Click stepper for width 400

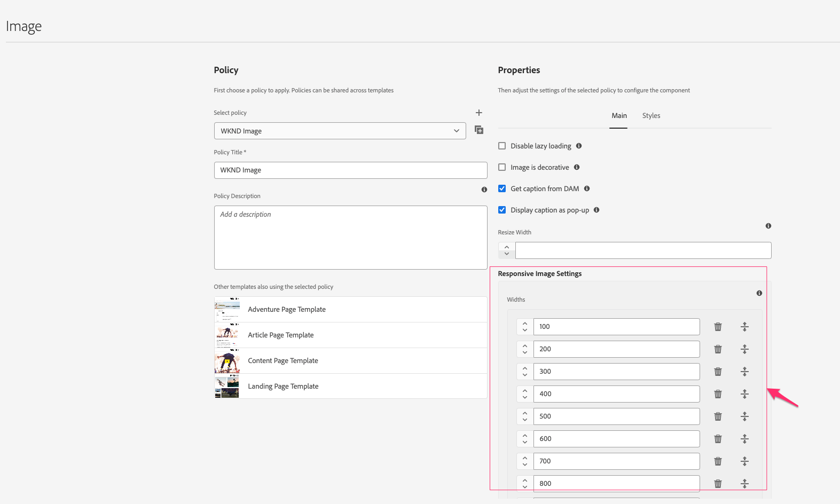[x=525, y=394]
